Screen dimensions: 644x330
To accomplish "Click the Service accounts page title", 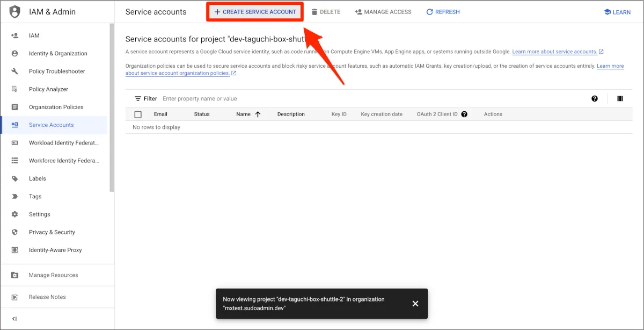I will pos(156,12).
